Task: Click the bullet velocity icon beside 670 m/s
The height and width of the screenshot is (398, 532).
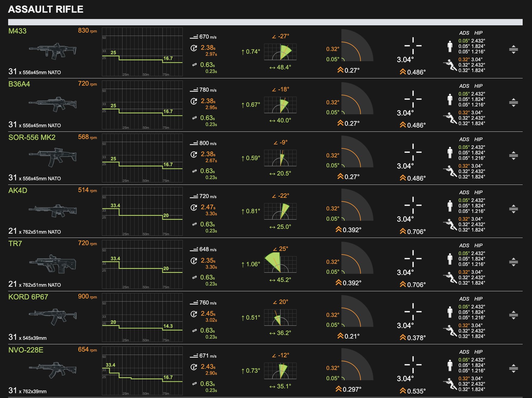Action: [194, 37]
